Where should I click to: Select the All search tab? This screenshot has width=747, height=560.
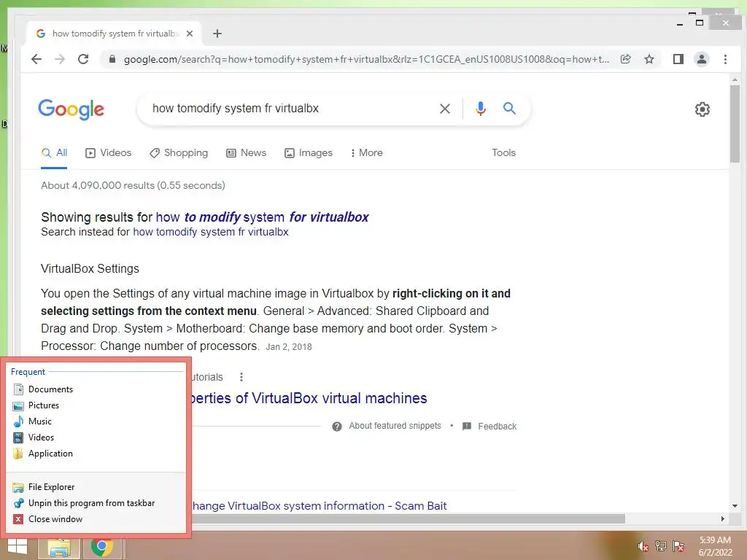coord(54,153)
